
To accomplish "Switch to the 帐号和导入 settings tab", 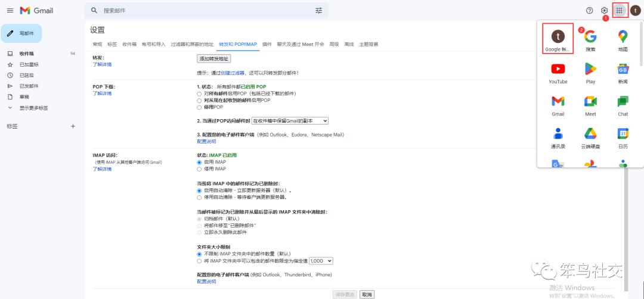I will pyautogui.click(x=153, y=44).
